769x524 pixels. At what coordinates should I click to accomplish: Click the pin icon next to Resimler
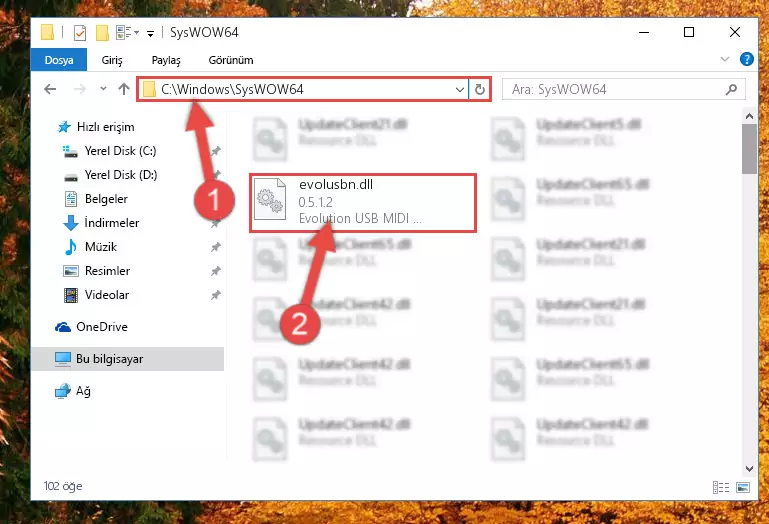[215, 271]
